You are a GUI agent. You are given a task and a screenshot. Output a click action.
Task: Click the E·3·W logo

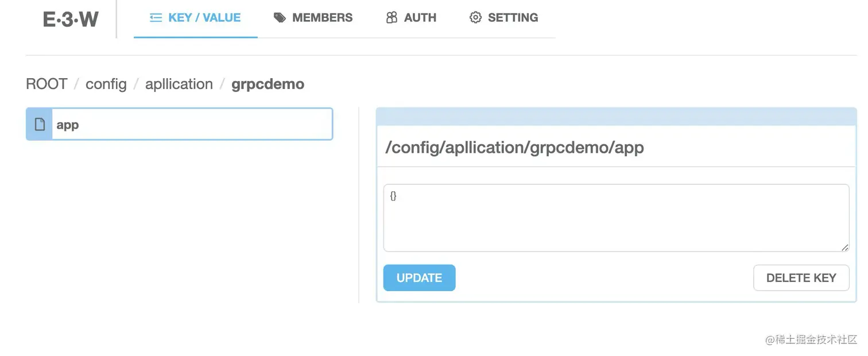71,20
